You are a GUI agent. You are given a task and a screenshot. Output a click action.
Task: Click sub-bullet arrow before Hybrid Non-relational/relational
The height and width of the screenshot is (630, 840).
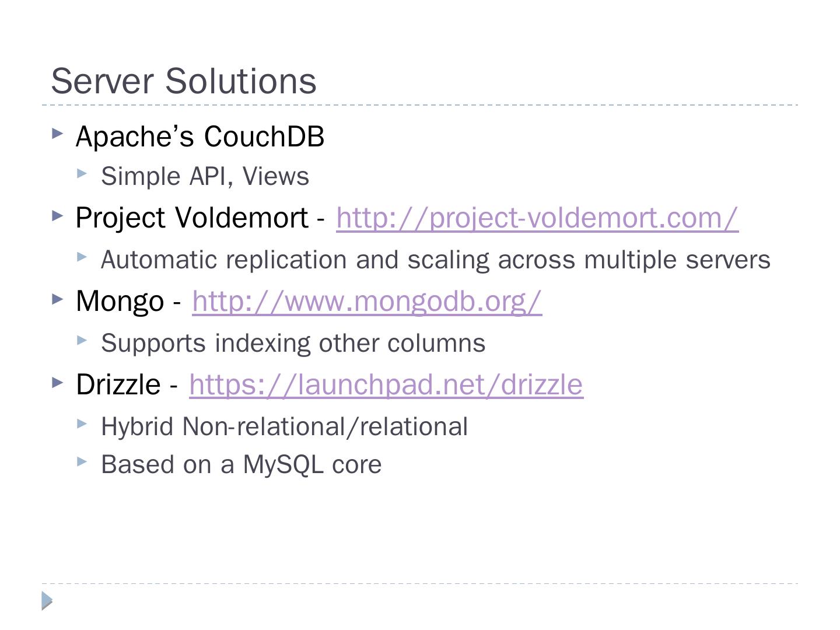[82, 423]
